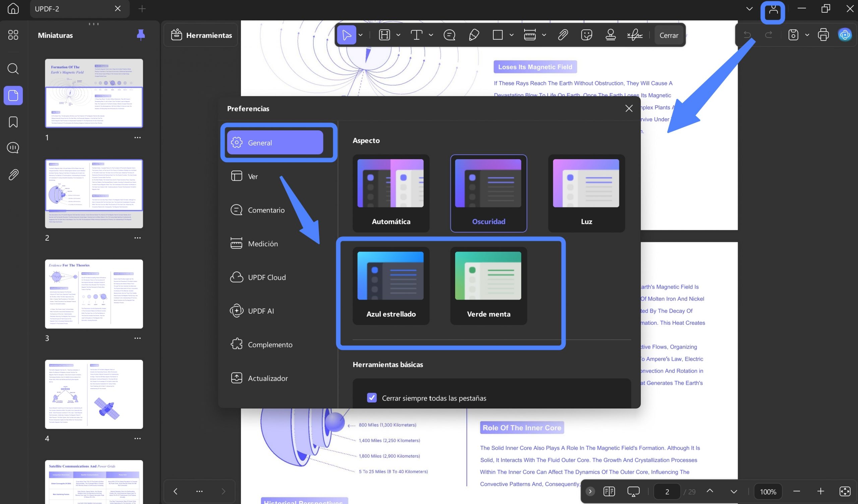The width and height of the screenshot is (858, 504).
Task: Toggle fullscreen fit view icon
Action: (845, 491)
